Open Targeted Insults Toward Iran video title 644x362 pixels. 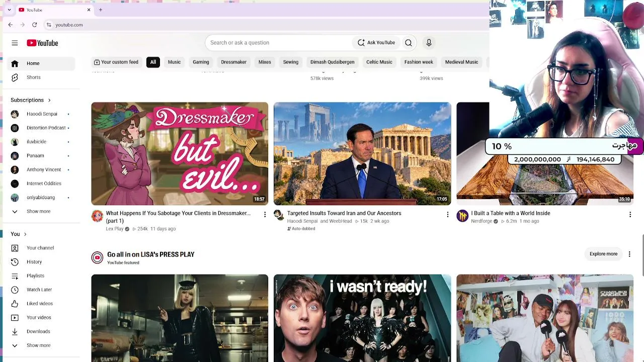point(344,213)
